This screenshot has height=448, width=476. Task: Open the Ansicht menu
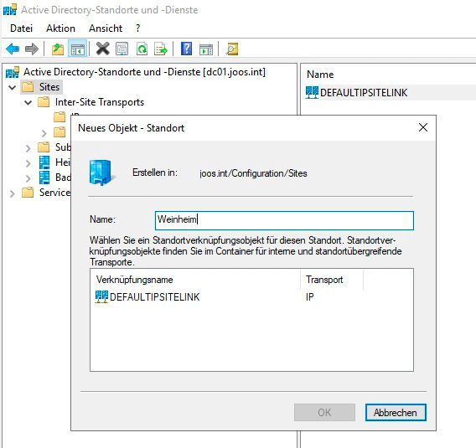coord(106,28)
